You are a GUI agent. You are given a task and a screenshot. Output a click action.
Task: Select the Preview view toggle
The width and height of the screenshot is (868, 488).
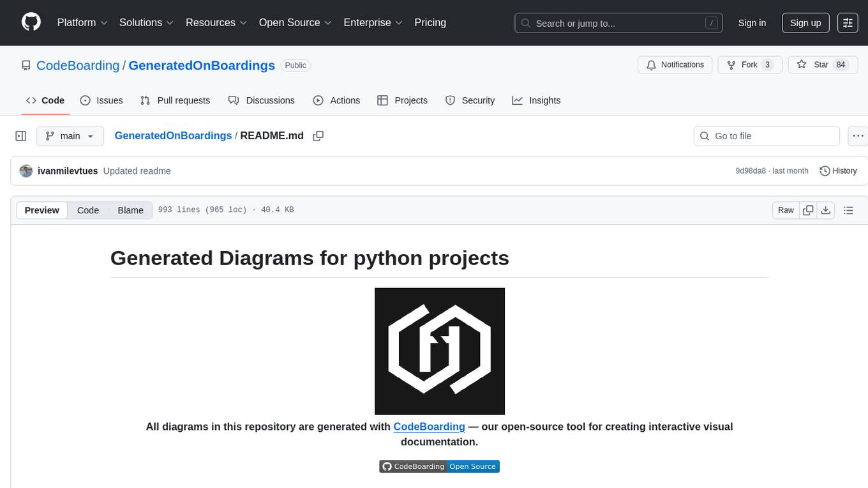(42, 210)
